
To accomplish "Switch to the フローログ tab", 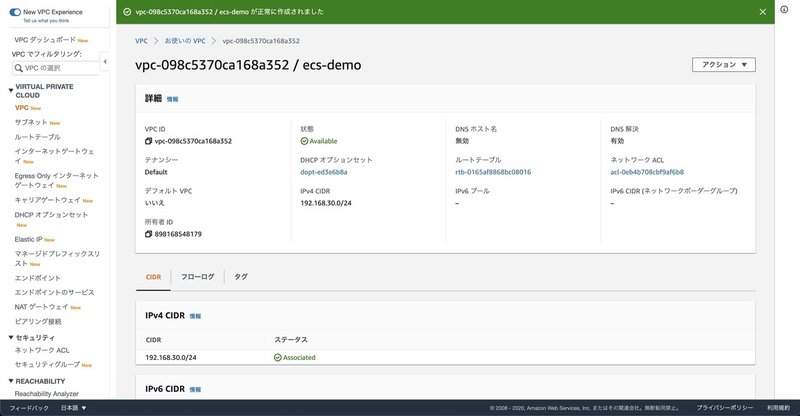I will [x=197, y=277].
